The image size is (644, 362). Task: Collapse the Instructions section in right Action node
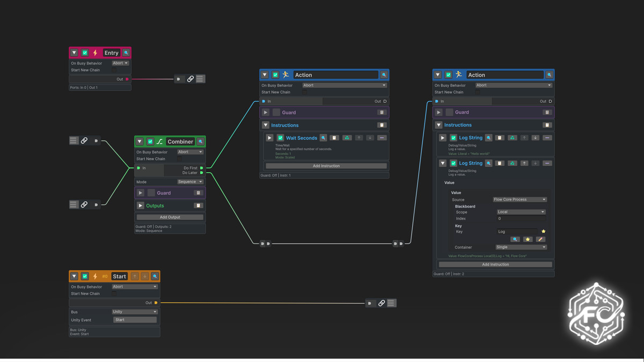(438, 125)
